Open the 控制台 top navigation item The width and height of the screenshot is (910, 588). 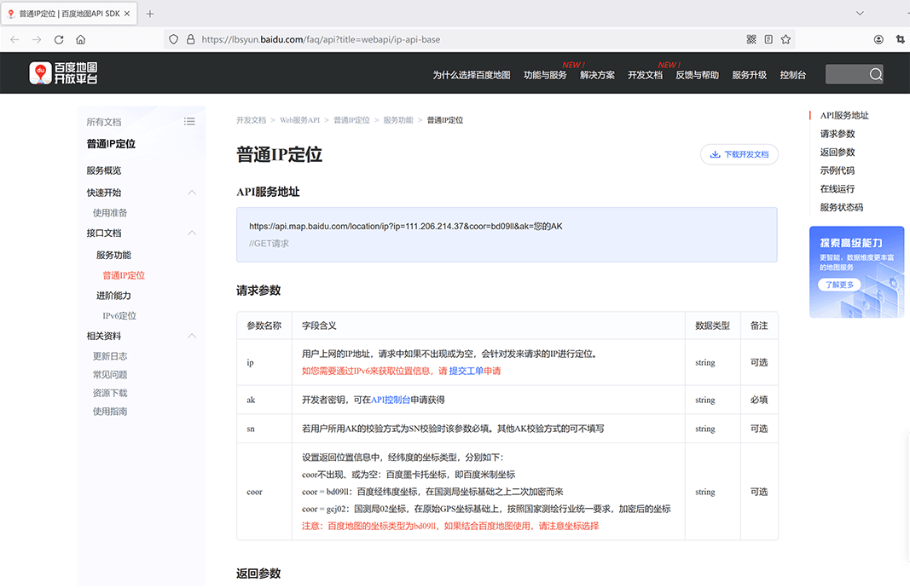pyautogui.click(x=792, y=75)
